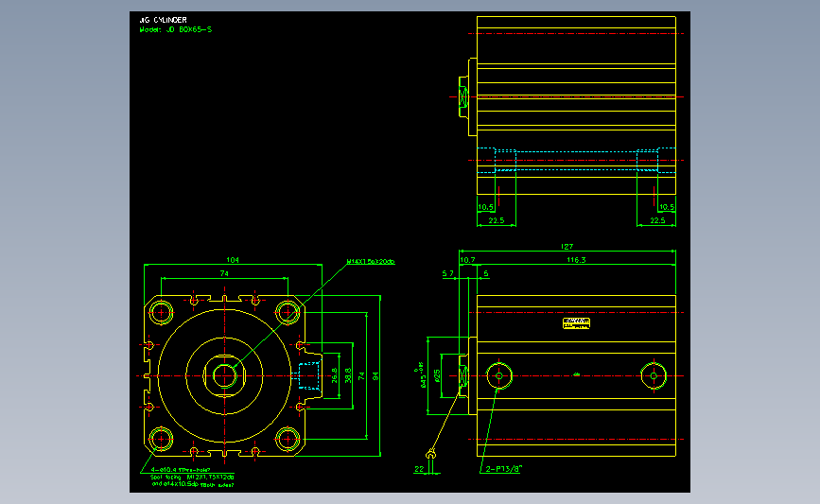Viewport: 820px width, 504px height.
Task: Click the '22' wrench-flat dimension
Action: (419, 469)
